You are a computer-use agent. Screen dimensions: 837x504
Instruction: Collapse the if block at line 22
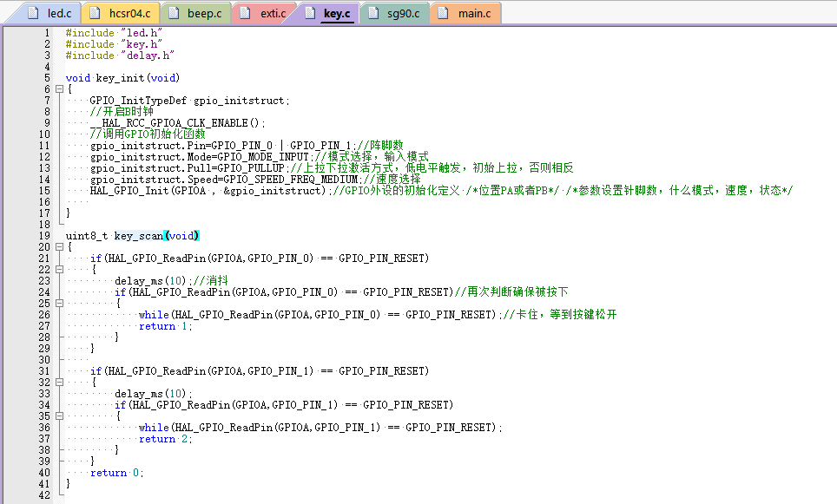pyautogui.click(x=59, y=269)
